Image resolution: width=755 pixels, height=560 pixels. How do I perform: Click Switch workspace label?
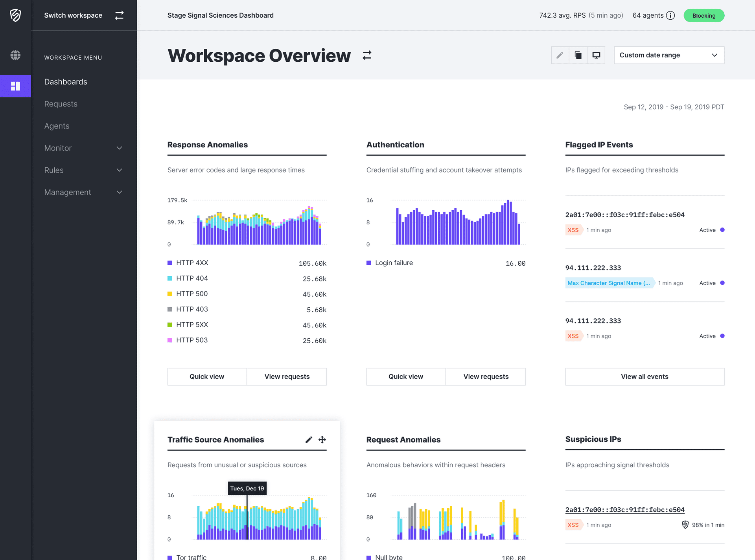pyautogui.click(x=73, y=15)
